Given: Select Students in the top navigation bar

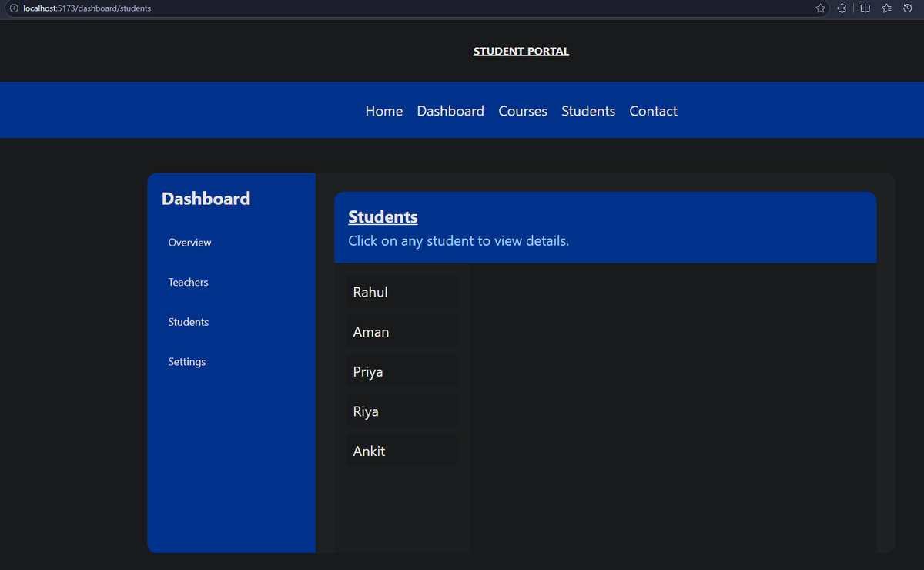Looking at the screenshot, I should tap(588, 111).
